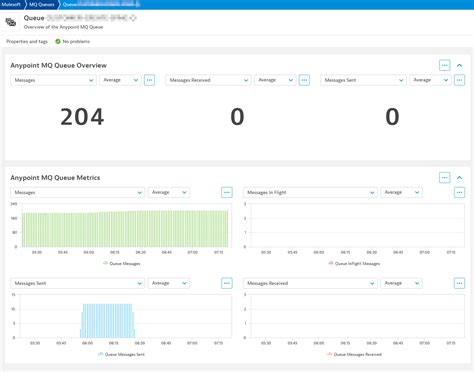Open more options for Queue Metrics section
474x372 pixels.
tap(444, 178)
